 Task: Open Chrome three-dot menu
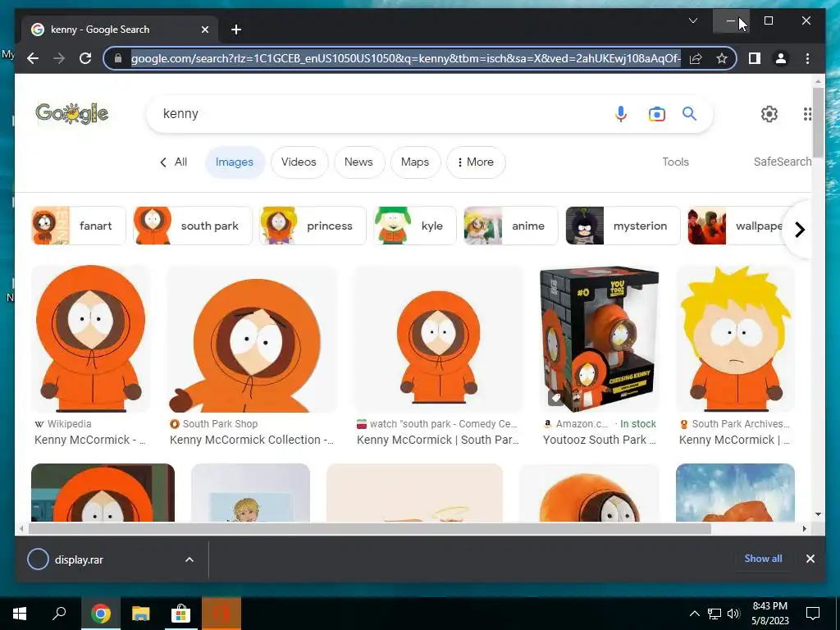pos(807,58)
